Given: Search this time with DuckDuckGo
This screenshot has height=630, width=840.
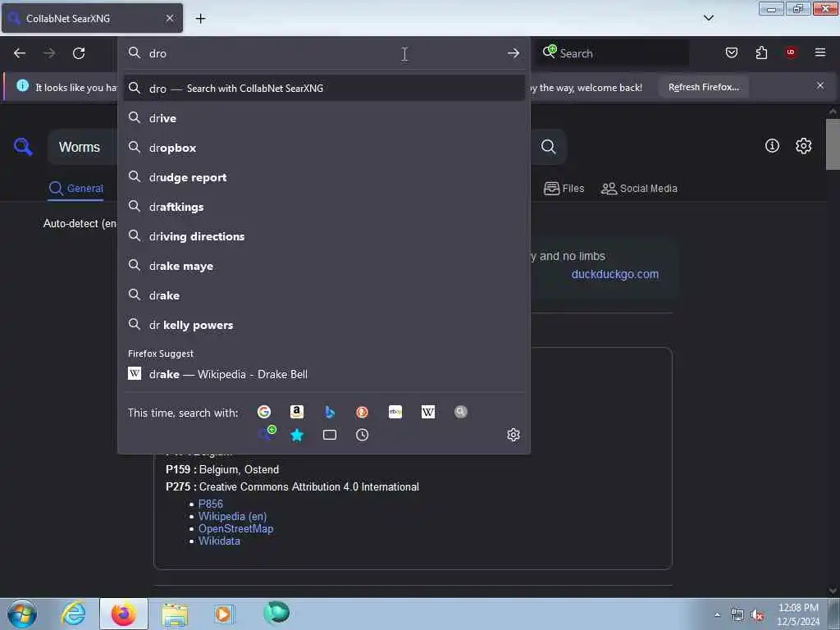Looking at the screenshot, I should 362,412.
